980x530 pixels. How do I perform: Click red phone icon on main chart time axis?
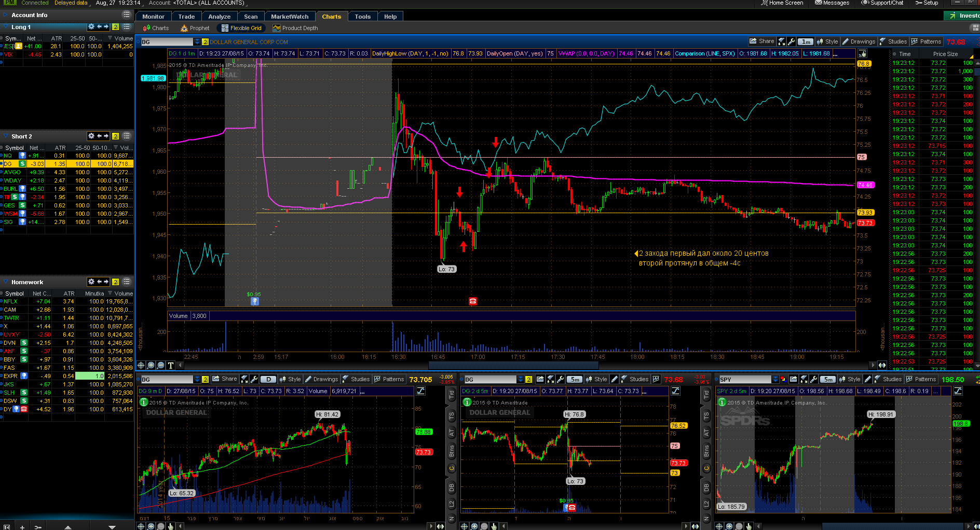coord(473,301)
